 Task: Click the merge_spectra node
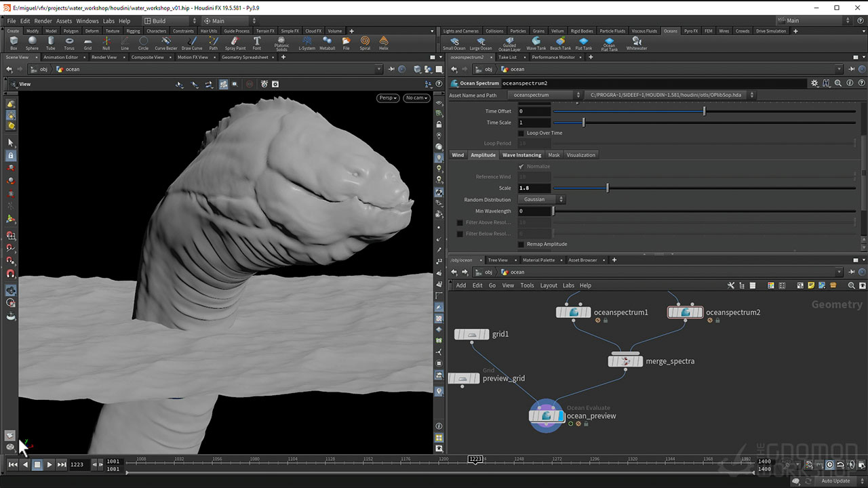click(x=625, y=361)
